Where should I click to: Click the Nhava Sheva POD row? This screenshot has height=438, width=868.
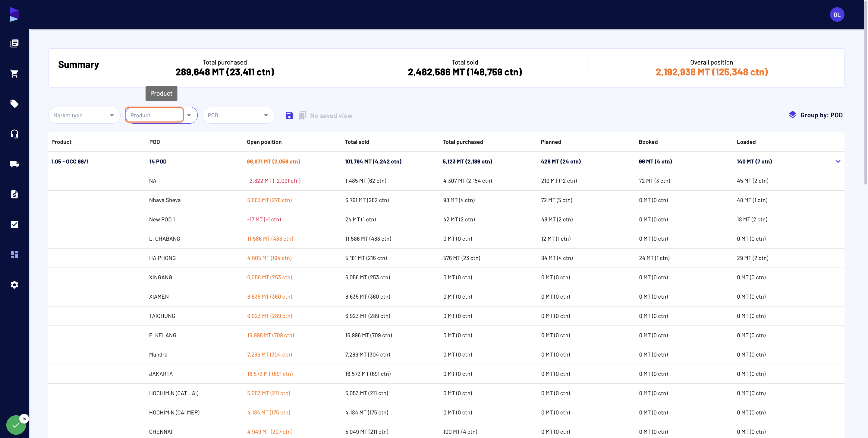pos(446,200)
